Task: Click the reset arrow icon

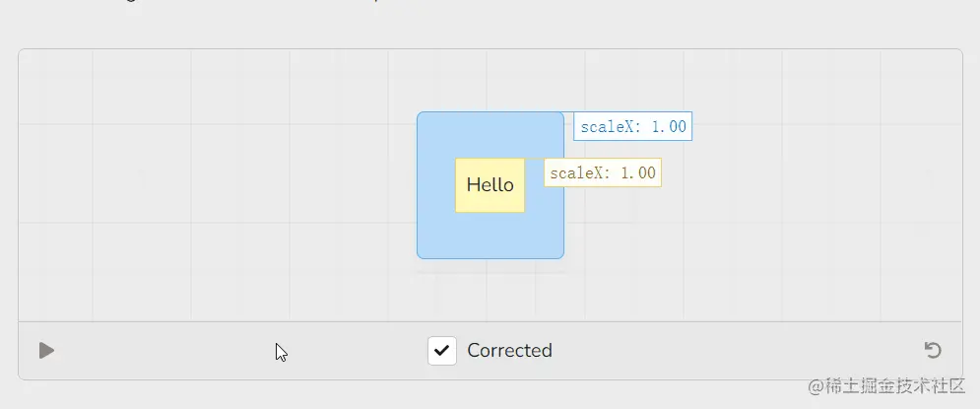Action: pyautogui.click(x=933, y=350)
